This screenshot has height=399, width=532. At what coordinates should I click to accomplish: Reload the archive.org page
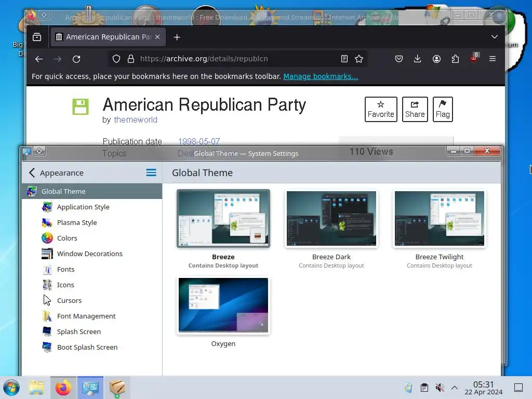tap(76, 59)
